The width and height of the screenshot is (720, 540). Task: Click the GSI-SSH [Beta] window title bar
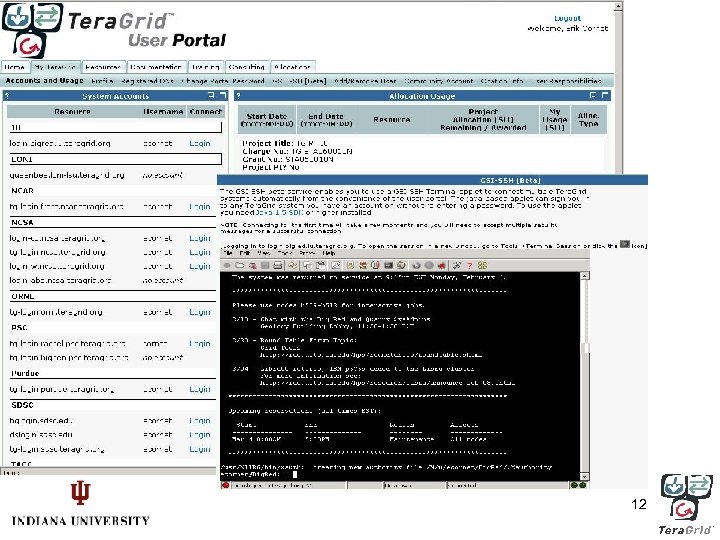pyautogui.click(x=432, y=180)
